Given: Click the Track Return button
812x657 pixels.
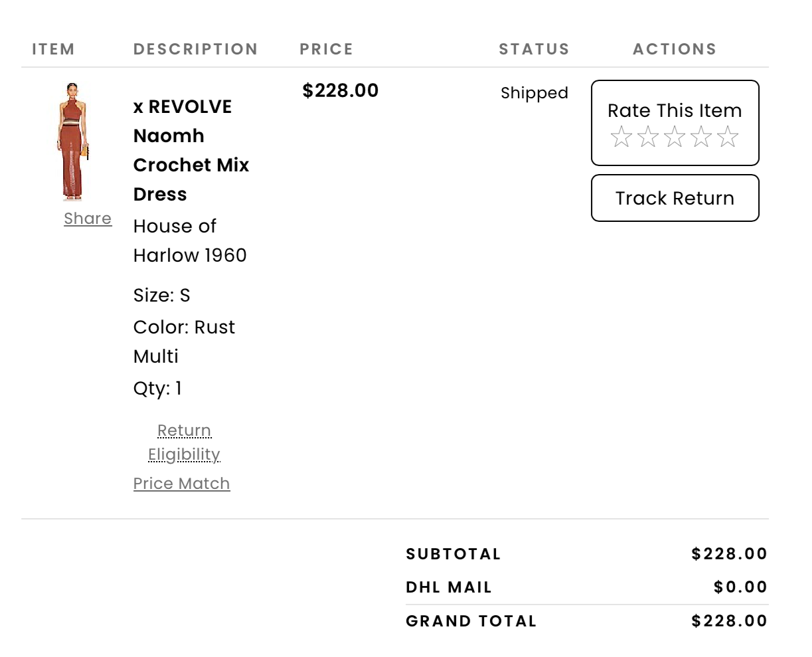Looking at the screenshot, I should click(x=675, y=198).
